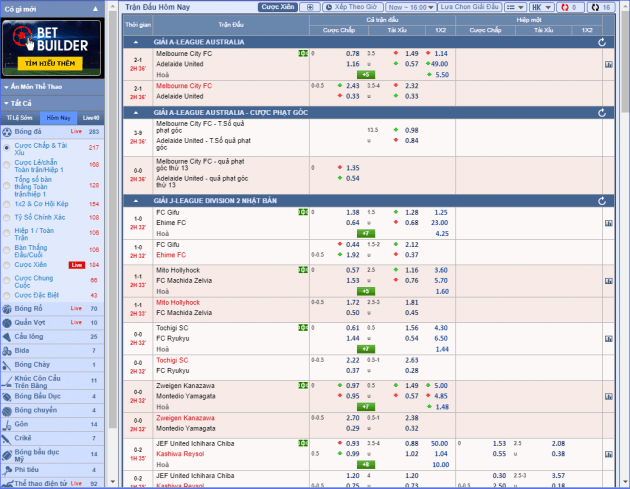Select 1x2 & Cơ Hội Kép radio

[x=6, y=204]
